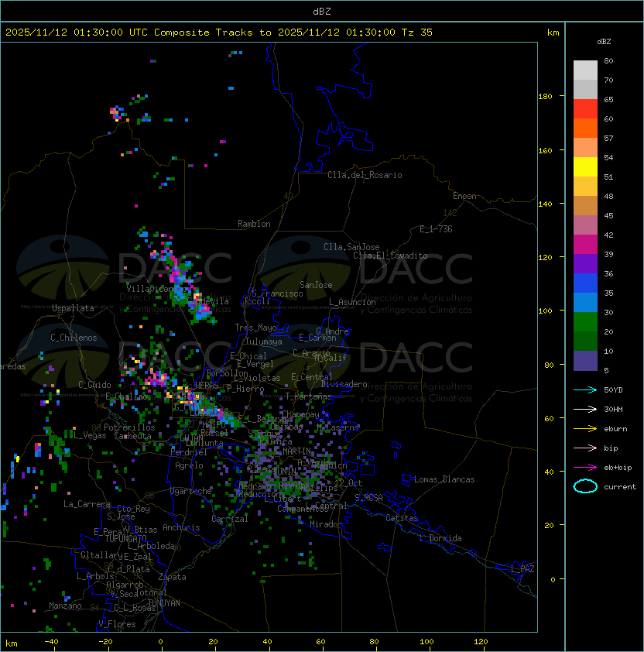Pick the purple 39 dBZ color swatch

tap(585, 263)
